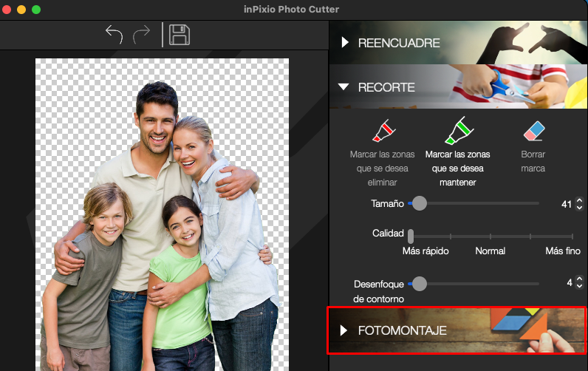The height and width of the screenshot is (371, 588).
Task: Click 'Marcar las zonas que se desea mantener' label
Action: [x=457, y=169]
